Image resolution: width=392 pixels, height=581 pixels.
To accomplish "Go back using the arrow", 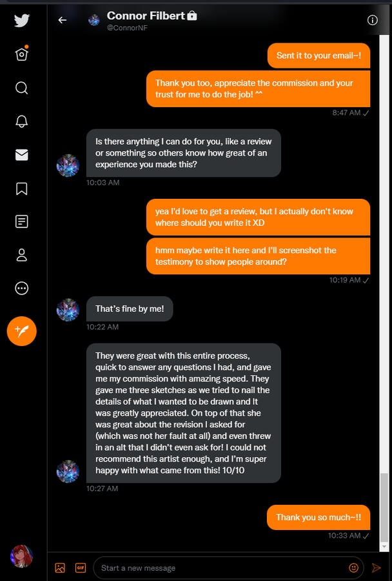I will (x=63, y=20).
